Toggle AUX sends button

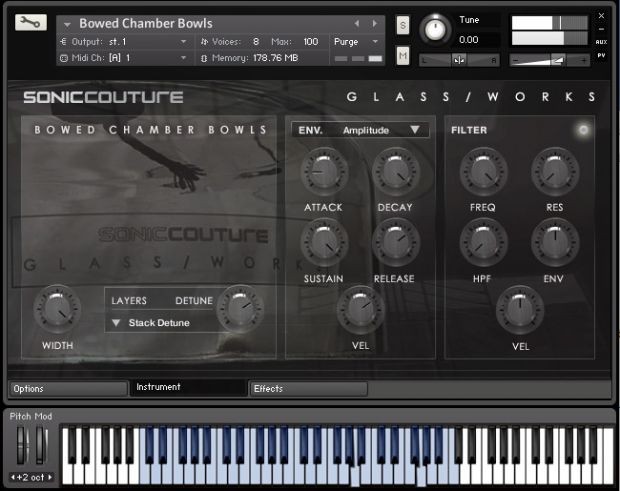click(601, 42)
